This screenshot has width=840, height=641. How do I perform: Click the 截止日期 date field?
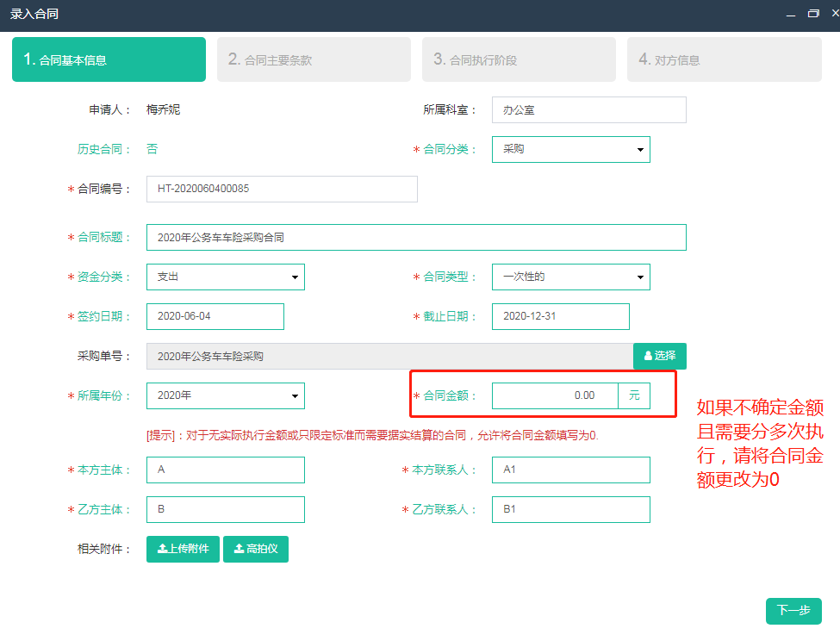[x=561, y=316]
